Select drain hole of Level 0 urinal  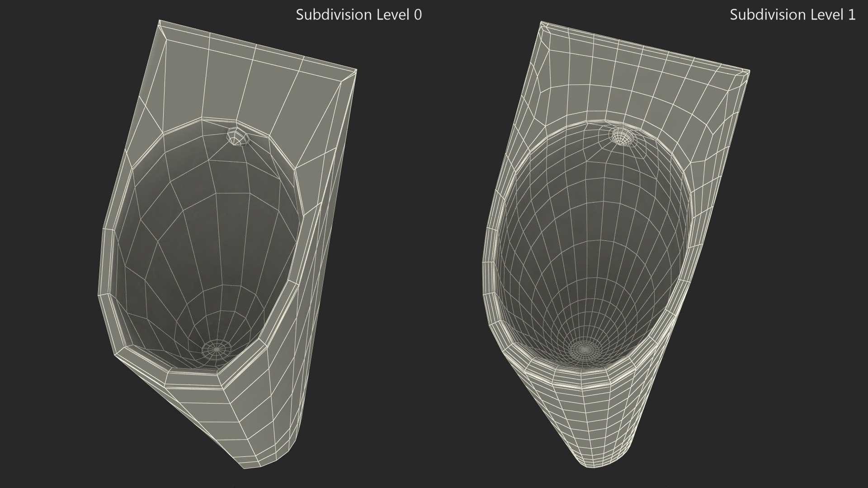(216, 348)
